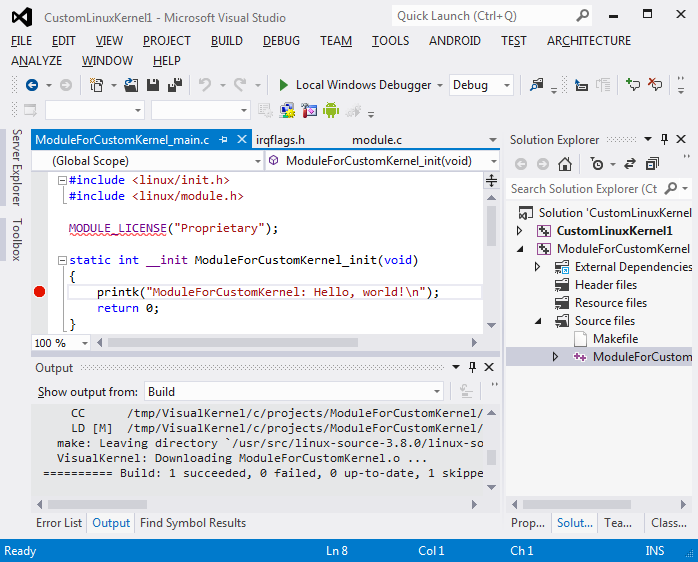Open the Local Windows Debugger dropdown arrow
The image size is (698, 562).
coord(440,85)
